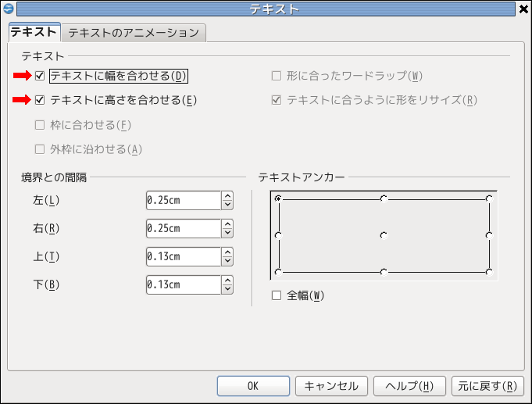
Task: Click the 下 spacing input field
Action: (x=183, y=284)
